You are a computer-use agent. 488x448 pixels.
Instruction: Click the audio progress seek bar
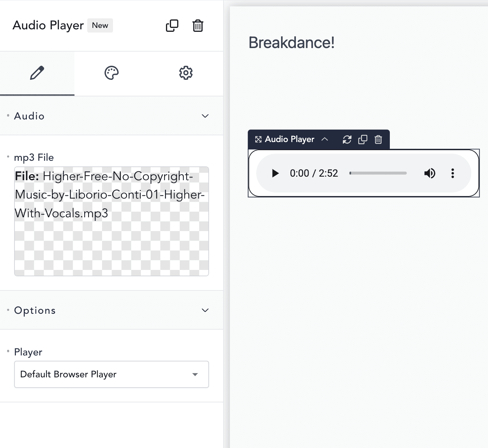(378, 173)
